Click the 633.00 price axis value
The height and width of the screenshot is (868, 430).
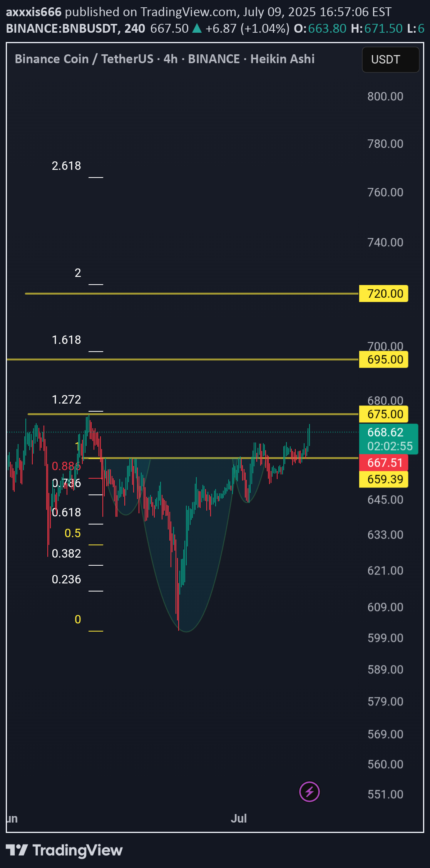coord(385,535)
